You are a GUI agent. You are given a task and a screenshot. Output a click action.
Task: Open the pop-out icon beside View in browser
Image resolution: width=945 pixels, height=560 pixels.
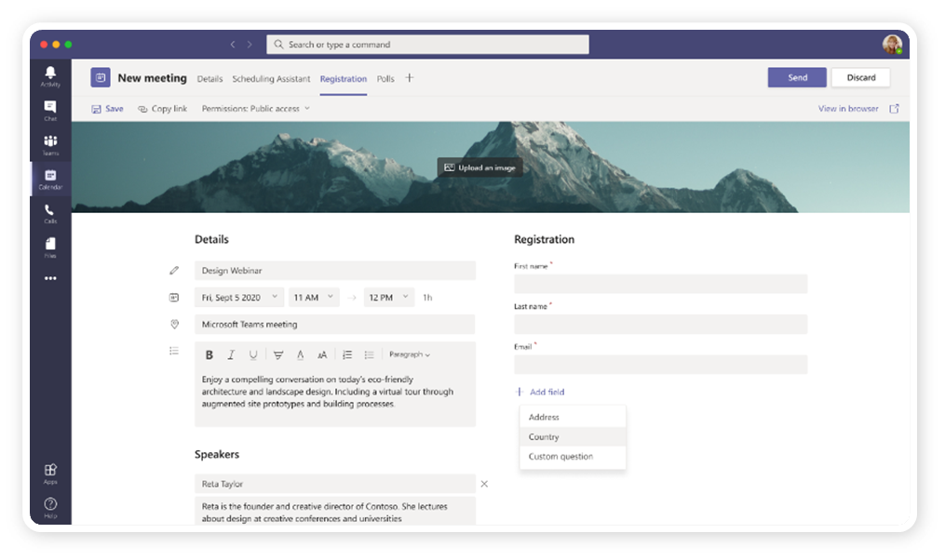click(895, 109)
